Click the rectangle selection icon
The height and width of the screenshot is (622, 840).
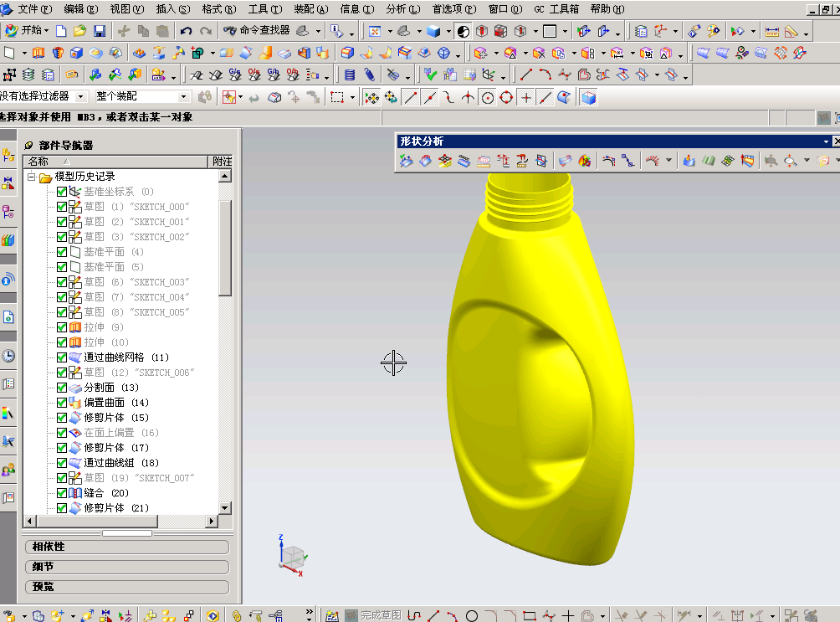click(337, 98)
